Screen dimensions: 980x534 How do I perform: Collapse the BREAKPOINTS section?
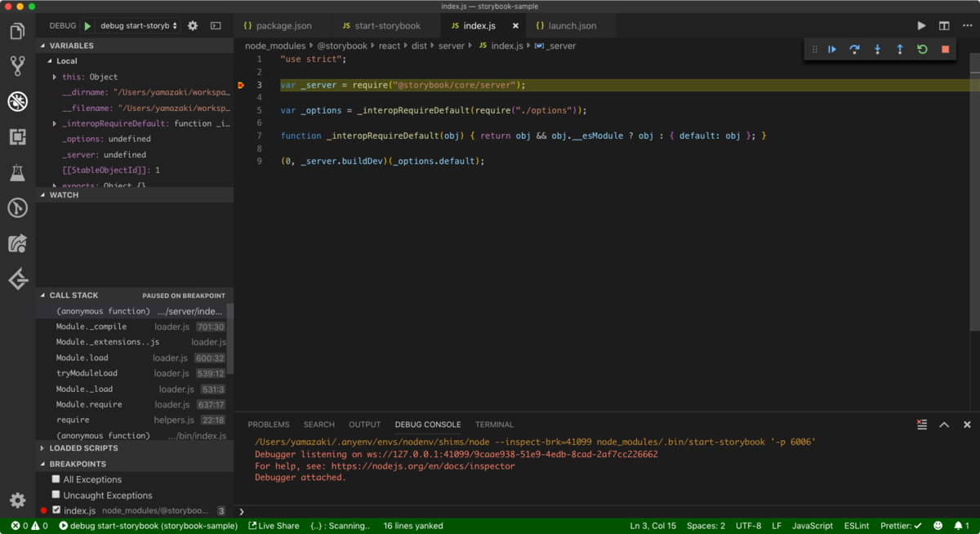point(135,464)
